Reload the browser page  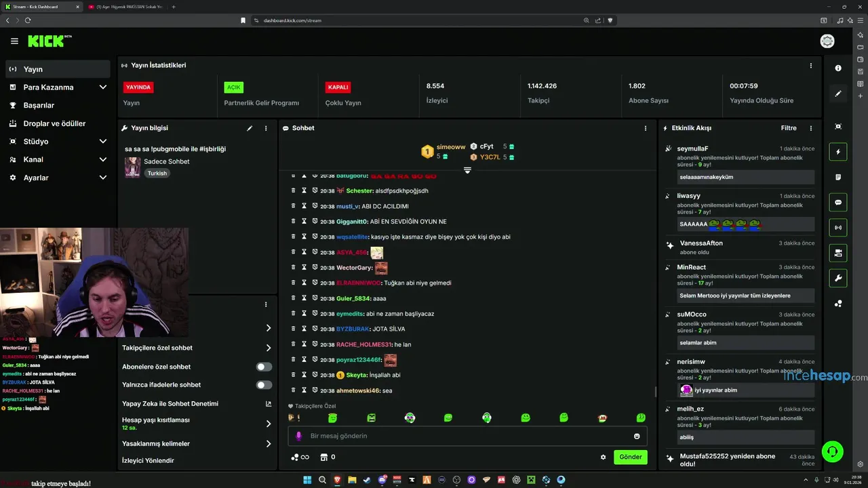(28, 20)
